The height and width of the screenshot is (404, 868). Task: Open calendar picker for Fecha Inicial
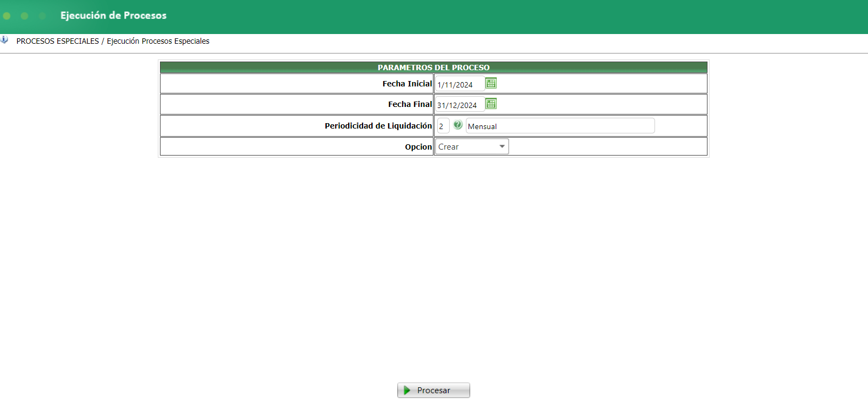(x=491, y=83)
